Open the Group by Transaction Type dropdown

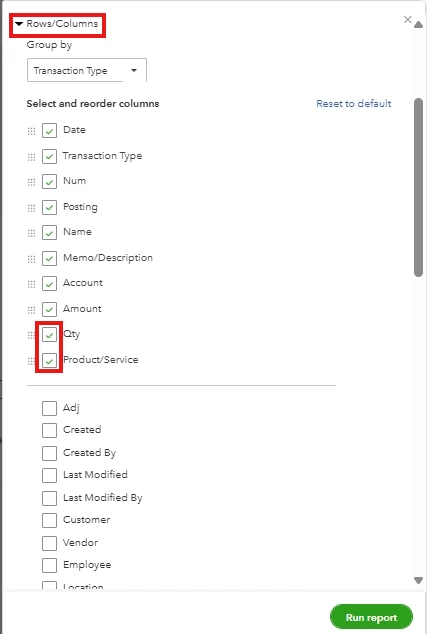(87, 70)
